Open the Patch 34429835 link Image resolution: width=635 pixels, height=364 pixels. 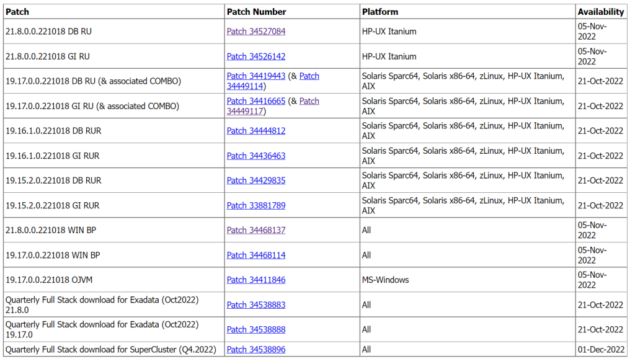click(x=256, y=180)
